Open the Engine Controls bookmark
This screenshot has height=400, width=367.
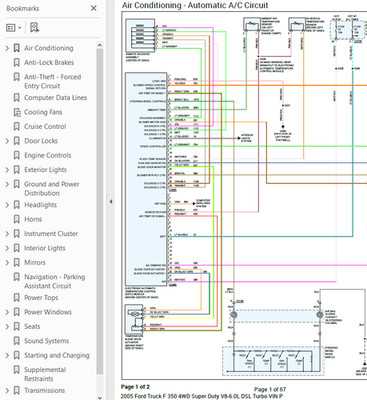48,155
